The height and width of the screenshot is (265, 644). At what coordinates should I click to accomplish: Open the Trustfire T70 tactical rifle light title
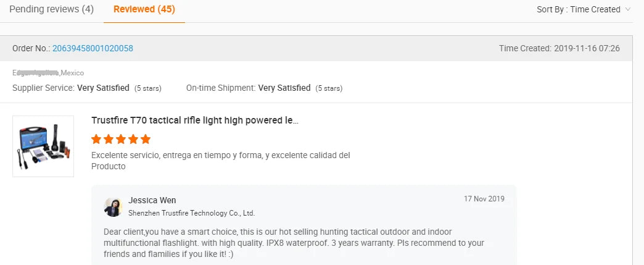195,120
